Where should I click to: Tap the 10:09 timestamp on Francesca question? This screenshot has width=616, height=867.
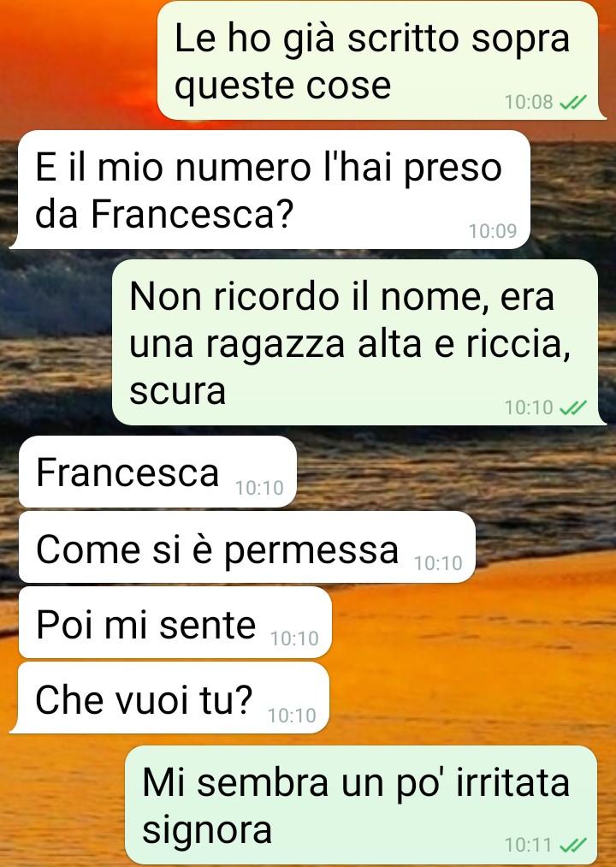[x=493, y=230]
